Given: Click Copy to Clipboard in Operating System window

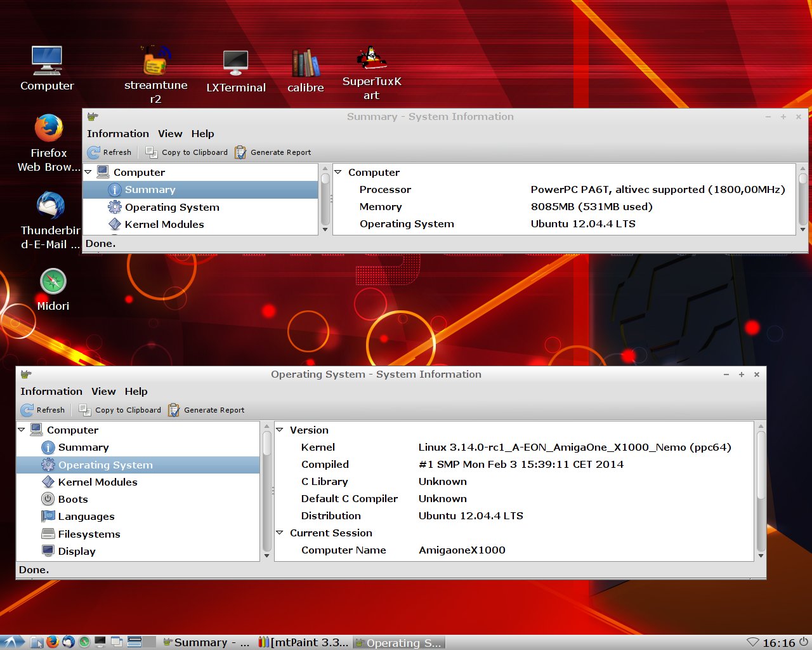Looking at the screenshot, I should click(x=121, y=410).
